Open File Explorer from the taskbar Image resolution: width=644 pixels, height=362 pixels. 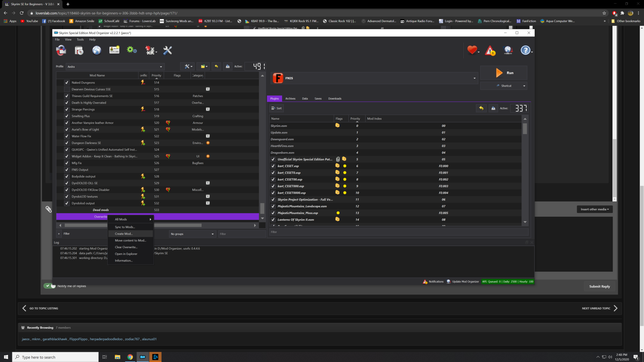(x=117, y=357)
